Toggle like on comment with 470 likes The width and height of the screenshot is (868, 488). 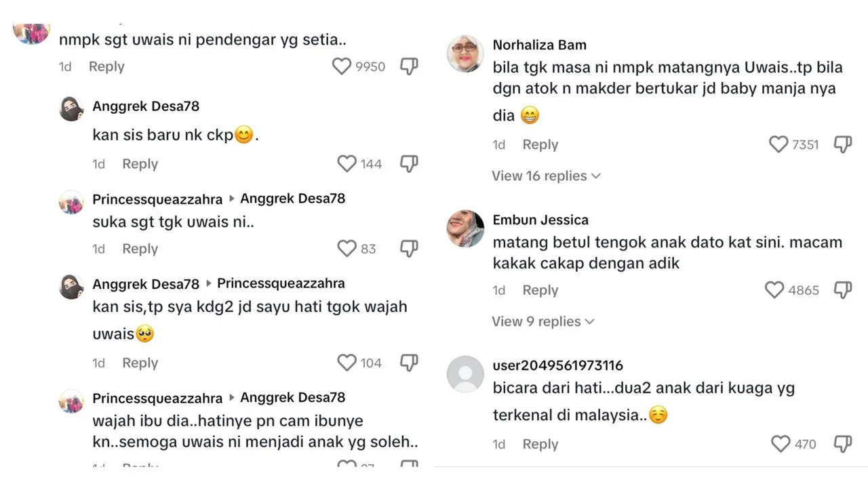(x=781, y=445)
